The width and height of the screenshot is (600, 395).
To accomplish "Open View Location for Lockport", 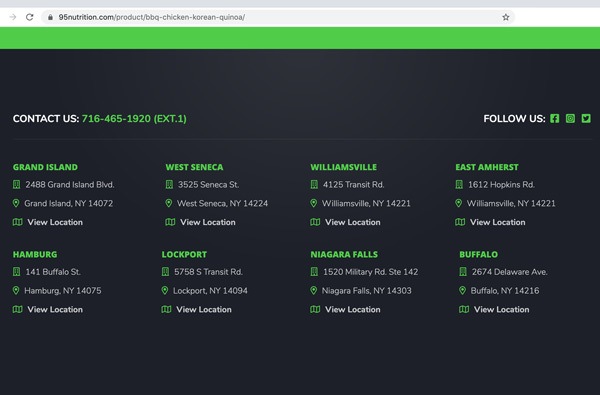I will 204,309.
